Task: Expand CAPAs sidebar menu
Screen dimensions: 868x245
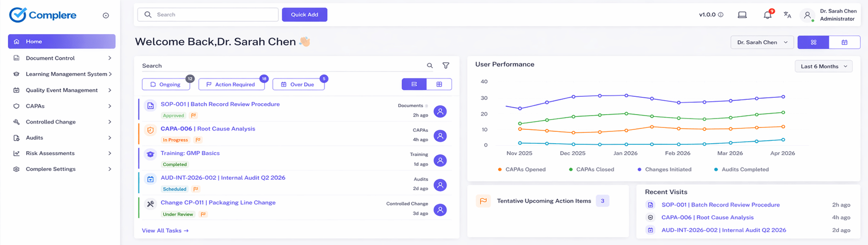Action: 62,106
